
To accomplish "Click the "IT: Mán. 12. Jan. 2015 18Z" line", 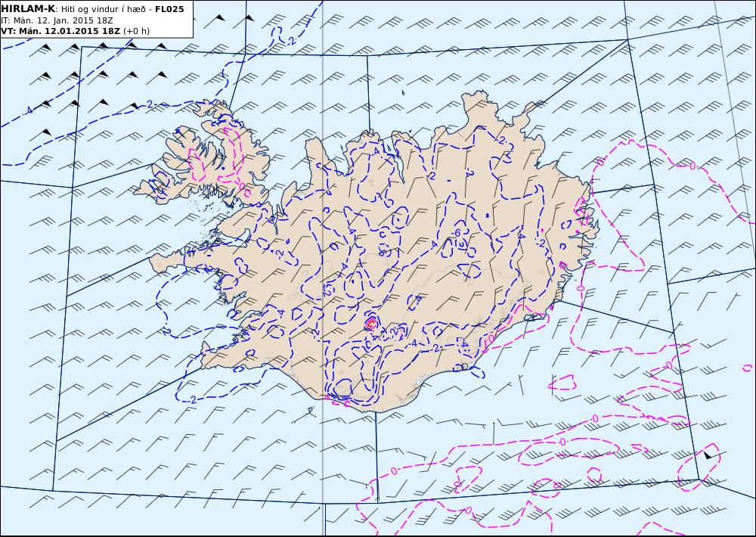I will pos(57,20).
